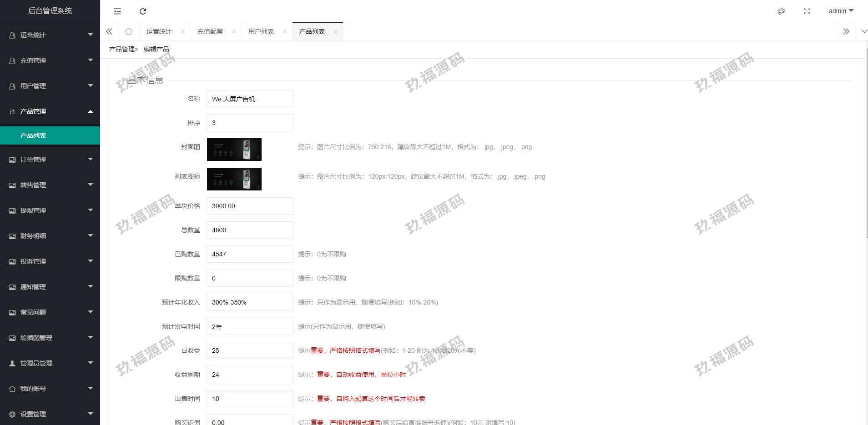Open the tab options dropdown chevron

pos(864,31)
